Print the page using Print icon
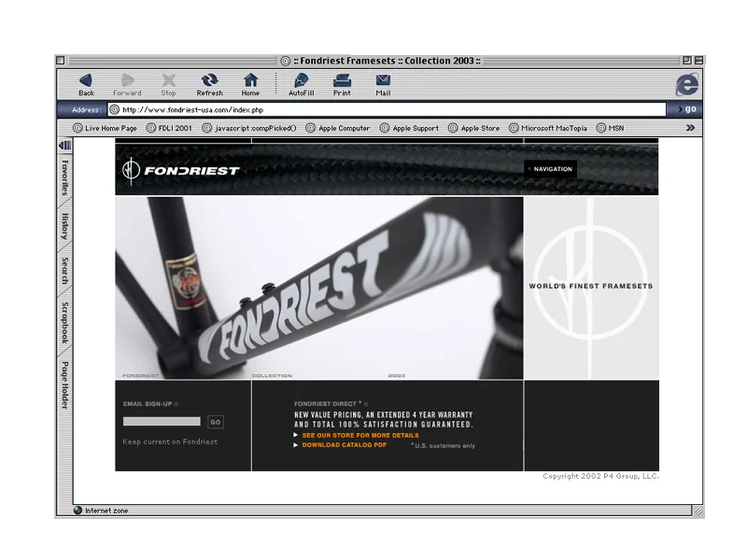Screen dimensions: 747x560 pyautogui.click(x=342, y=85)
